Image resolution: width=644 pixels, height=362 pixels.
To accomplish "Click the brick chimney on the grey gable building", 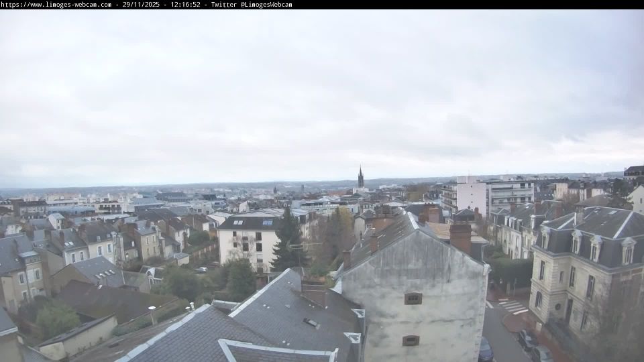I will [x=460, y=237].
